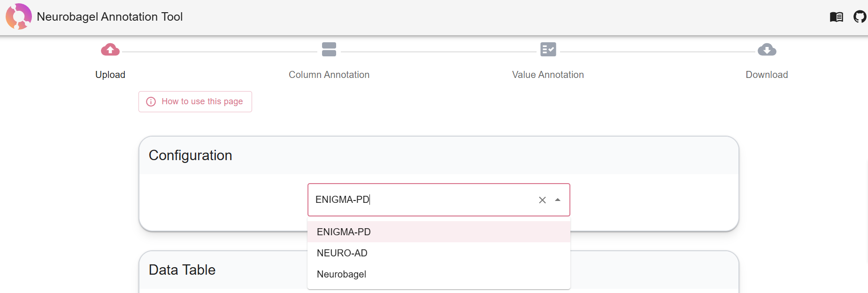868x293 pixels.
Task: Open the GitHub repository icon
Action: click(x=860, y=17)
